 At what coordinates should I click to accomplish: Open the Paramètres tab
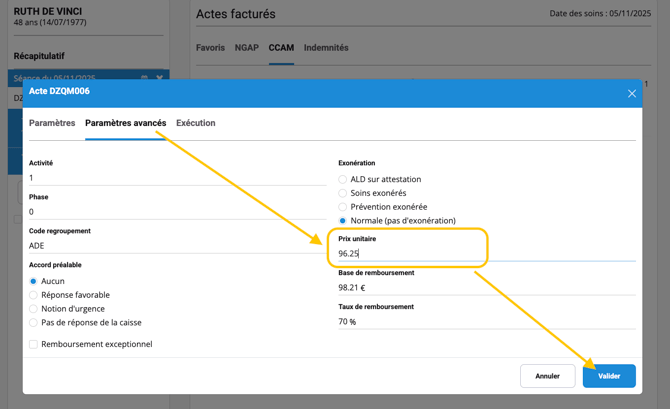(52, 123)
